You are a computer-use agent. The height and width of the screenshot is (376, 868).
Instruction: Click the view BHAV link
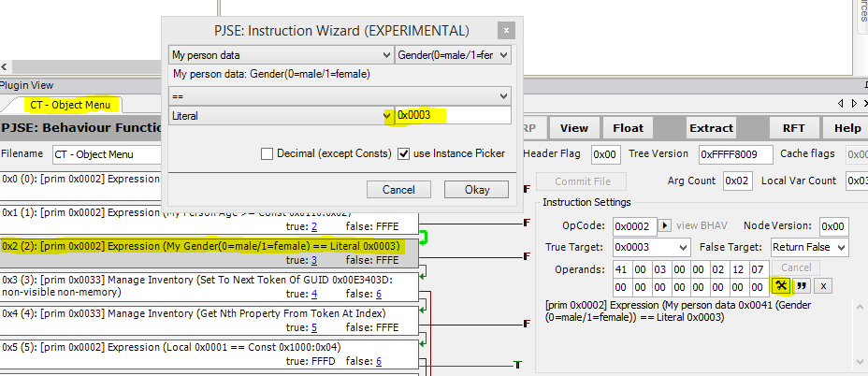(x=702, y=225)
